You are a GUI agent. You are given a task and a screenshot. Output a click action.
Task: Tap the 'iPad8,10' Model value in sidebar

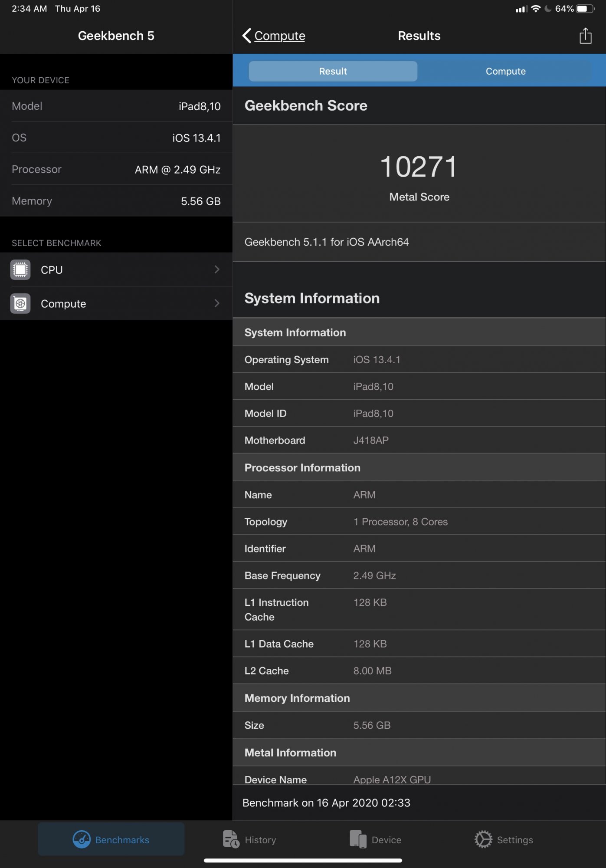[200, 106]
